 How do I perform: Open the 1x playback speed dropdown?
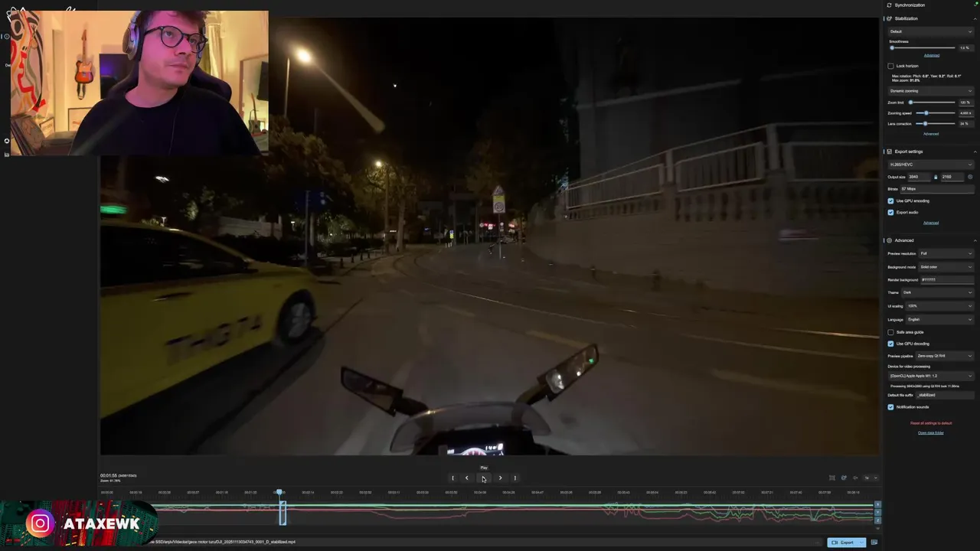pos(871,478)
